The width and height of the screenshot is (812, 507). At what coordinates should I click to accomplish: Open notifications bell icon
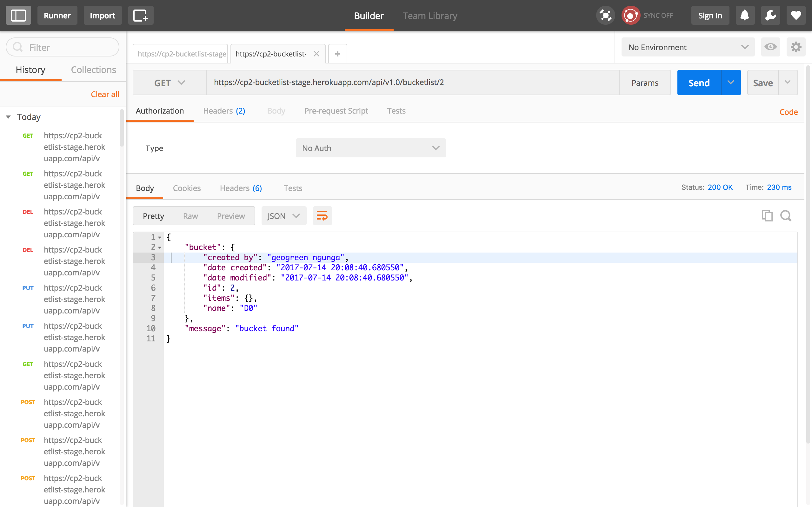click(745, 16)
